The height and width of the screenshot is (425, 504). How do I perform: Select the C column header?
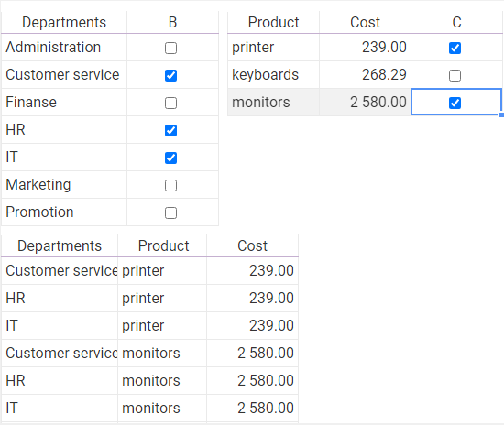coord(456,22)
